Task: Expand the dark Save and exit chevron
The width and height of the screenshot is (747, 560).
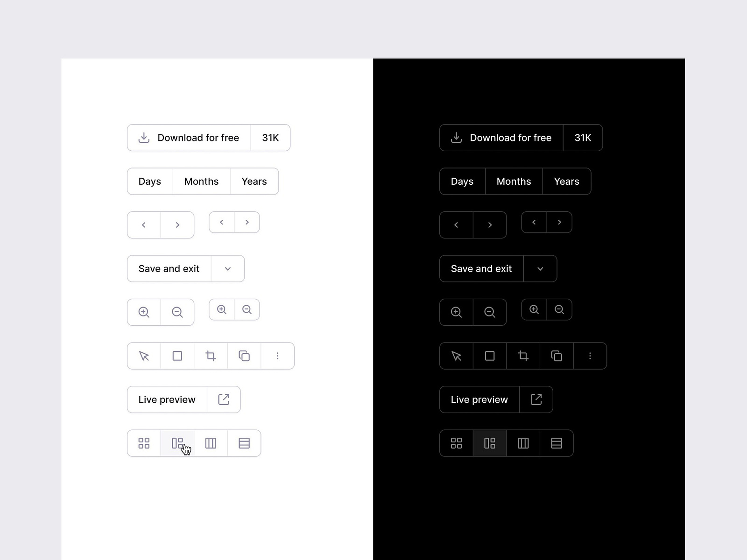Action: tap(540, 268)
